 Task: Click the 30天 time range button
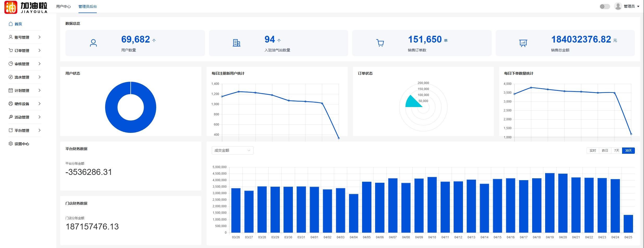(628, 151)
